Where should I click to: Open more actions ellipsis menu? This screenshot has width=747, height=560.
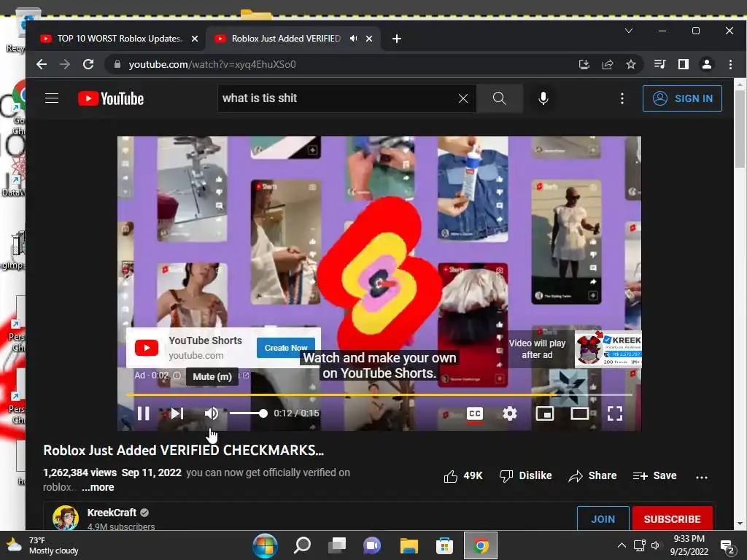coord(701,477)
